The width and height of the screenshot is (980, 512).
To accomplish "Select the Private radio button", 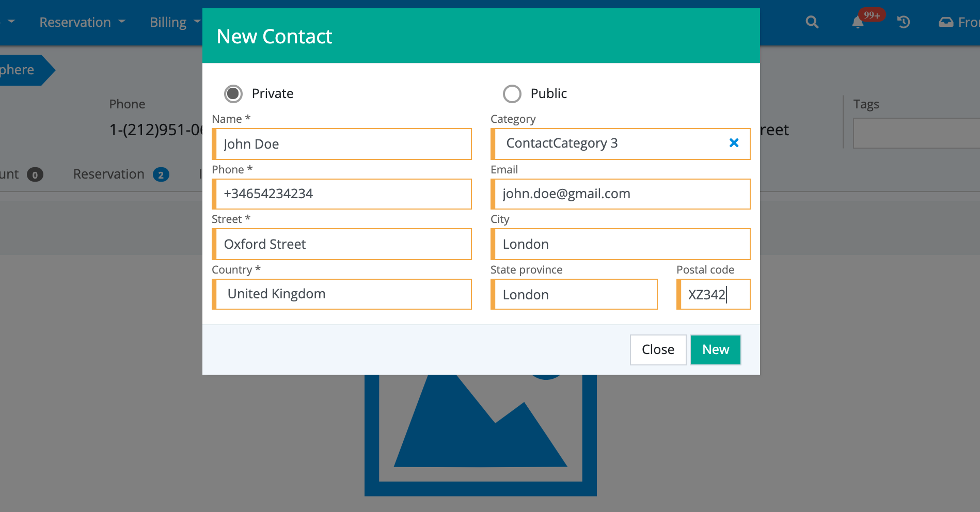I will pyautogui.click(x=233, y=93).
